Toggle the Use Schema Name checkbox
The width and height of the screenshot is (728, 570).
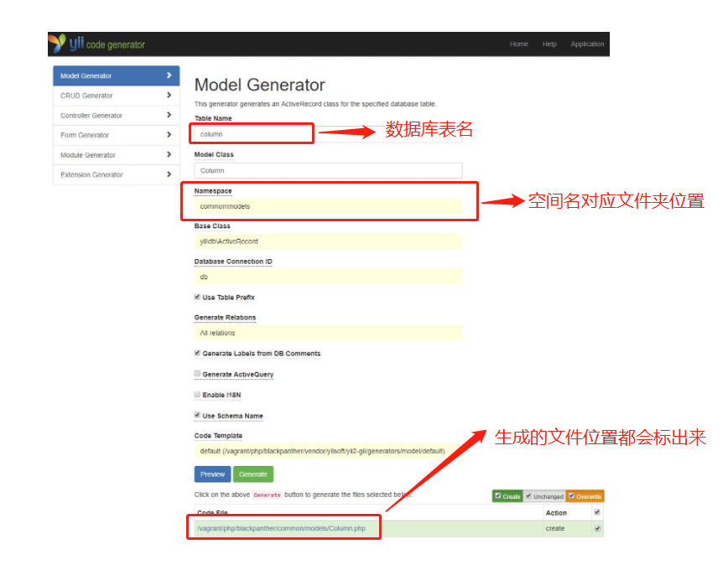(197, 415)
